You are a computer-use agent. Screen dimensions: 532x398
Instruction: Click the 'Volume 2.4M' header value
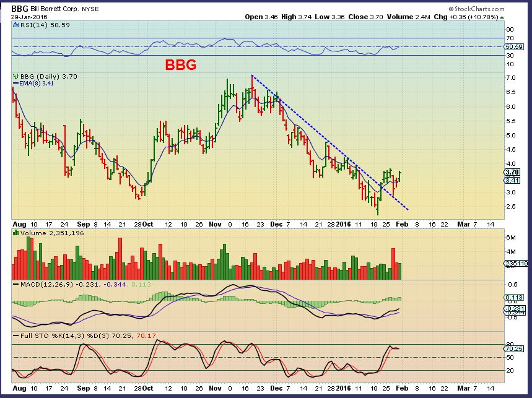(409, 17)
